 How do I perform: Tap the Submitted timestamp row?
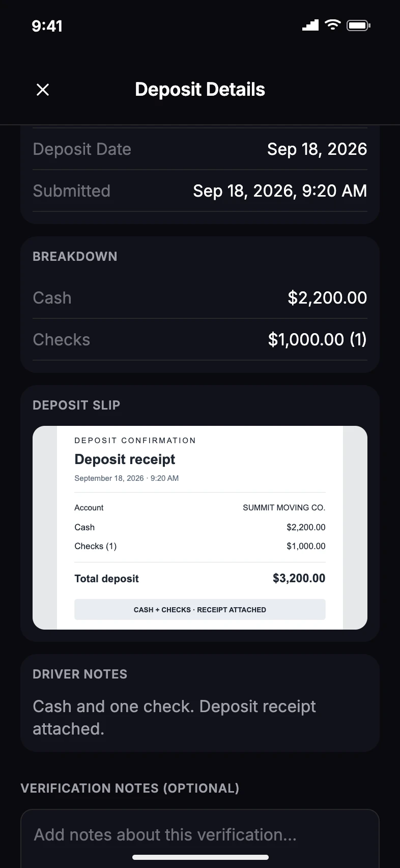(x=200, y=191)
